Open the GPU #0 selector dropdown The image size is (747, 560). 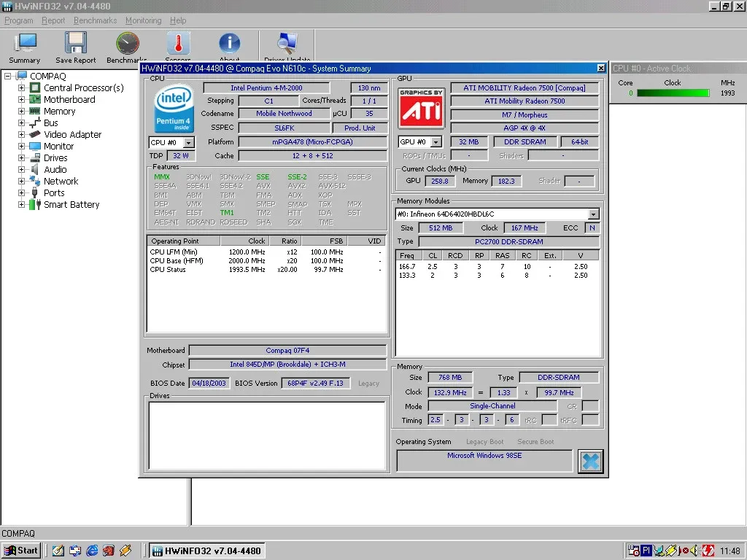click(436, 142)
